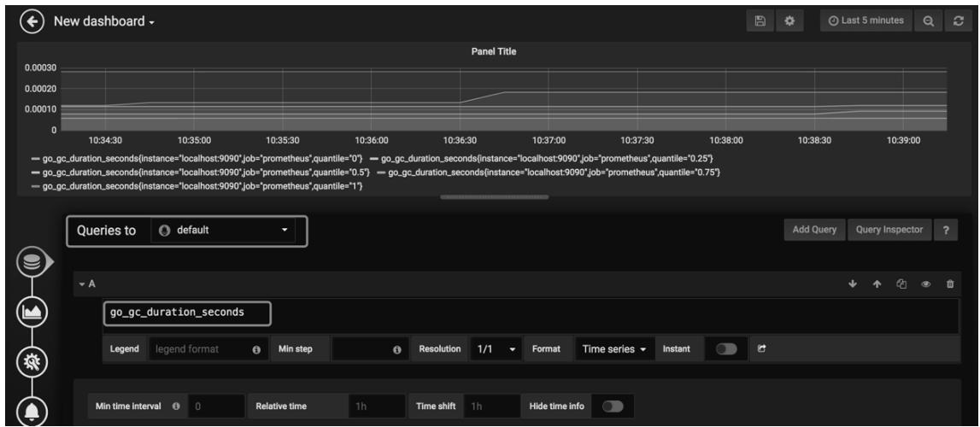Click the Add Query button
The image size is (980, 427).
[813, 231]
